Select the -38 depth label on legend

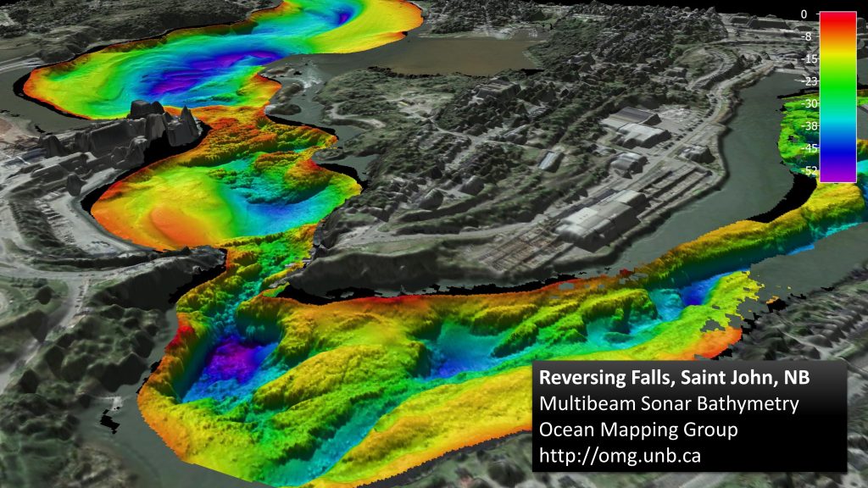coord(807,126)
